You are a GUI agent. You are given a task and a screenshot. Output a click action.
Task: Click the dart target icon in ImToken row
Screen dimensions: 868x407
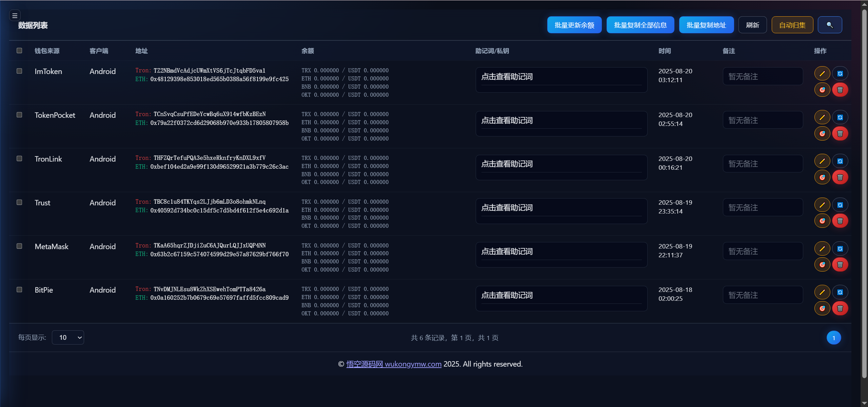coord(822,90)
